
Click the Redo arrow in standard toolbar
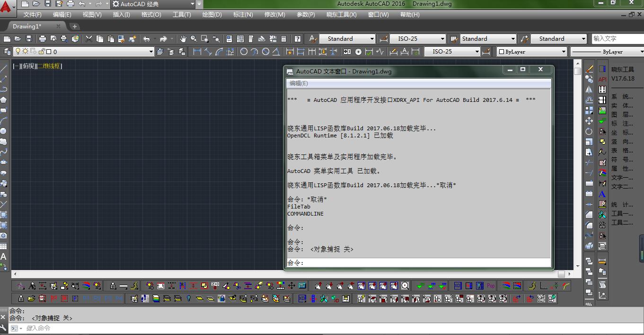pos(163,39)
